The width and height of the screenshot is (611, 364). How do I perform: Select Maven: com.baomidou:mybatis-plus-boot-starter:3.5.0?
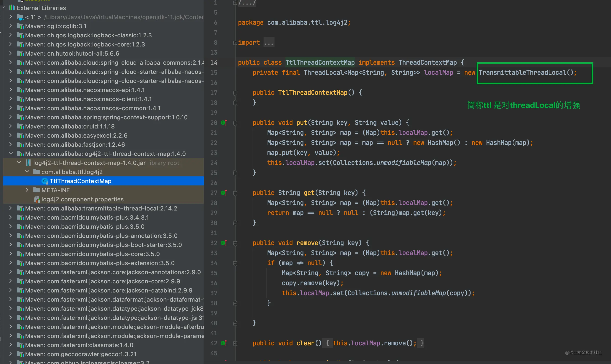pyautogui.click(x=103, y=245)
